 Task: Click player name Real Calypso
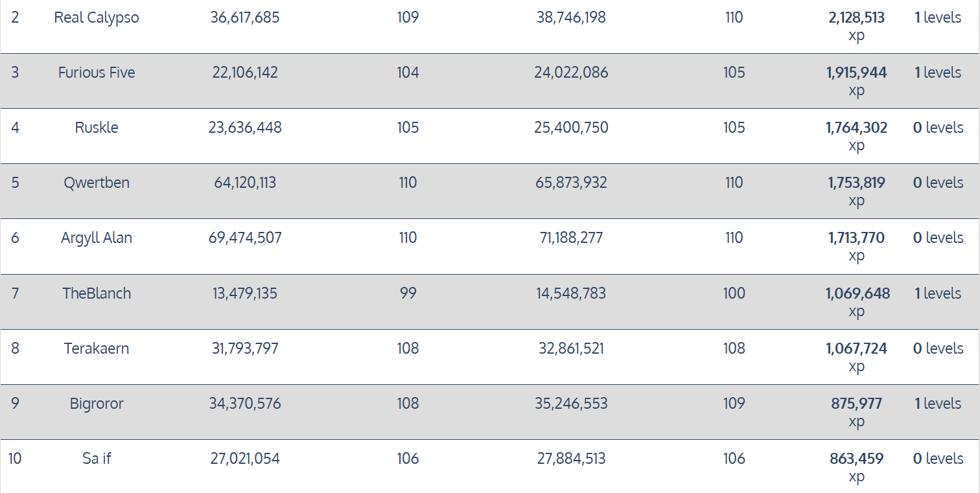[x=97, y=17]
